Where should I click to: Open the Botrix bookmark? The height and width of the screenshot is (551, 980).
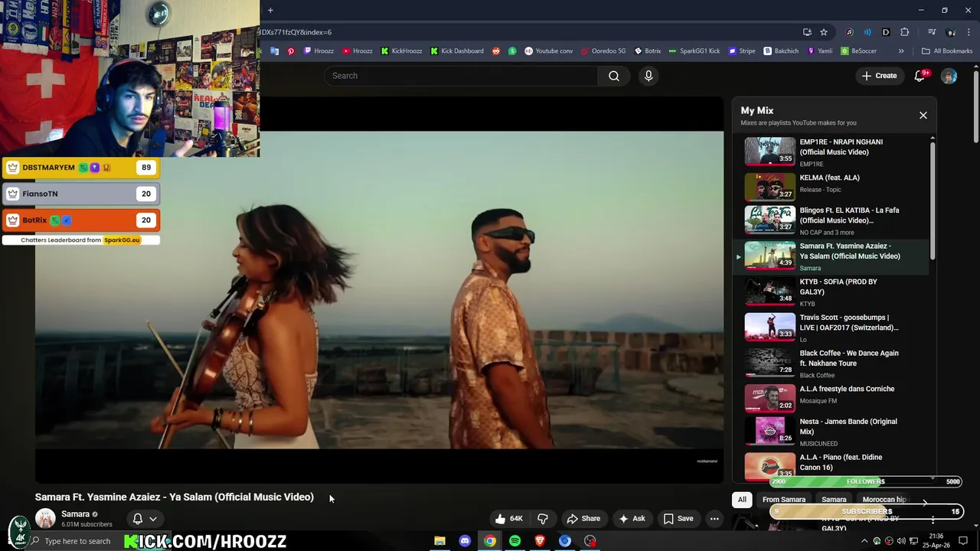(648, 51)
